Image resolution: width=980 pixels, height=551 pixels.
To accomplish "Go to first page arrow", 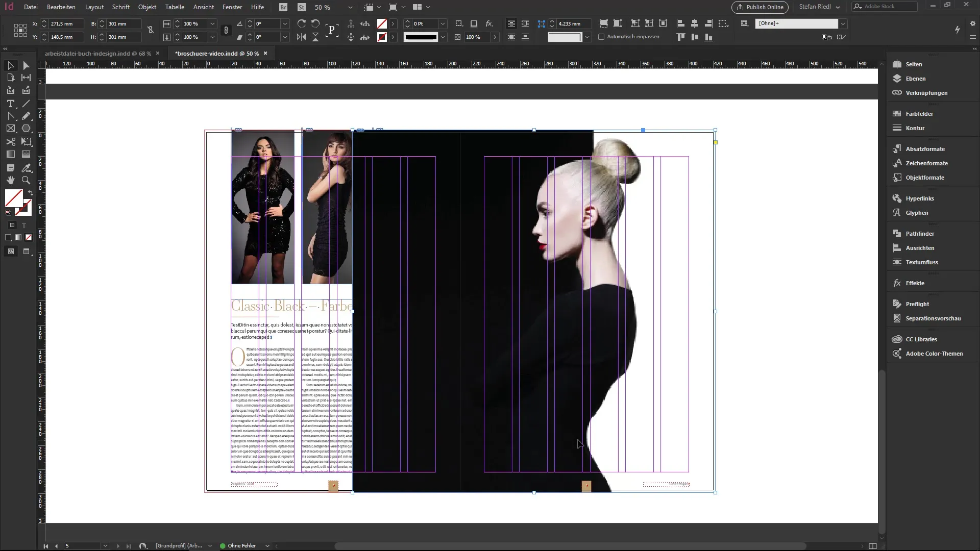I will click(x=46, y=546).
